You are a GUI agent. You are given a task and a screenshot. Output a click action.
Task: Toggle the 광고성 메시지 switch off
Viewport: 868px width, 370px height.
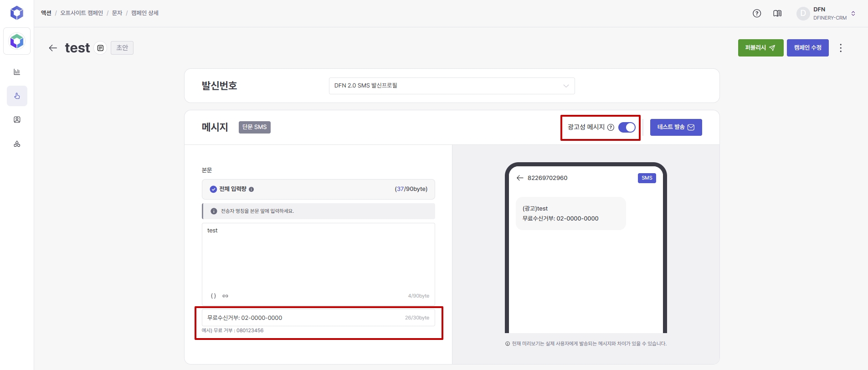point(627,128)
